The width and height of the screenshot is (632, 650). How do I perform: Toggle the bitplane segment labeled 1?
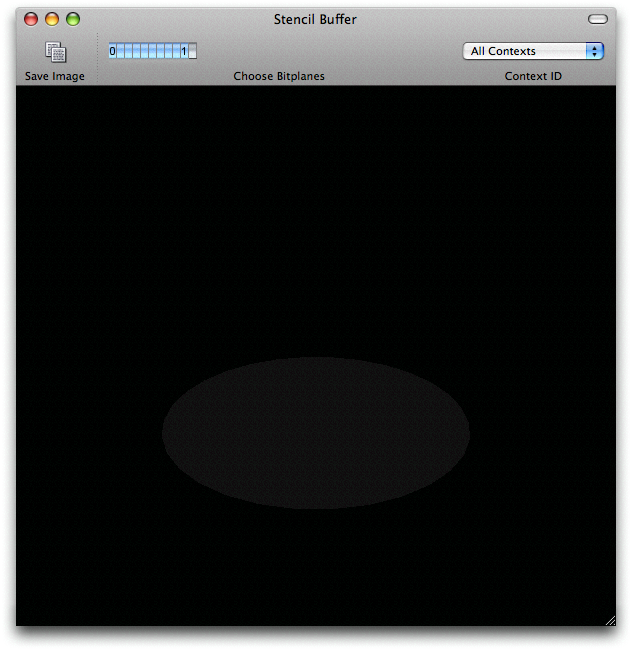tap(184, 51)
